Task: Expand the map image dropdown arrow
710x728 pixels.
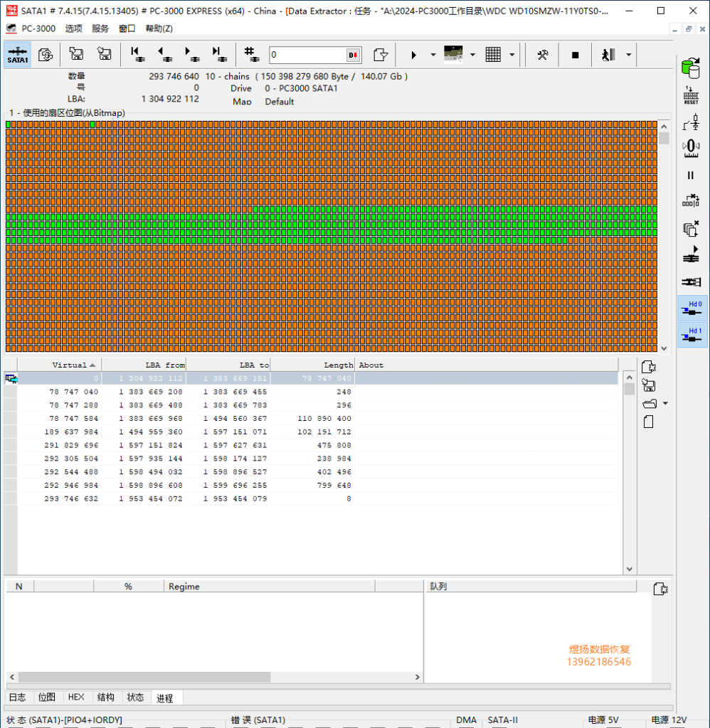Action: point(472,55)
